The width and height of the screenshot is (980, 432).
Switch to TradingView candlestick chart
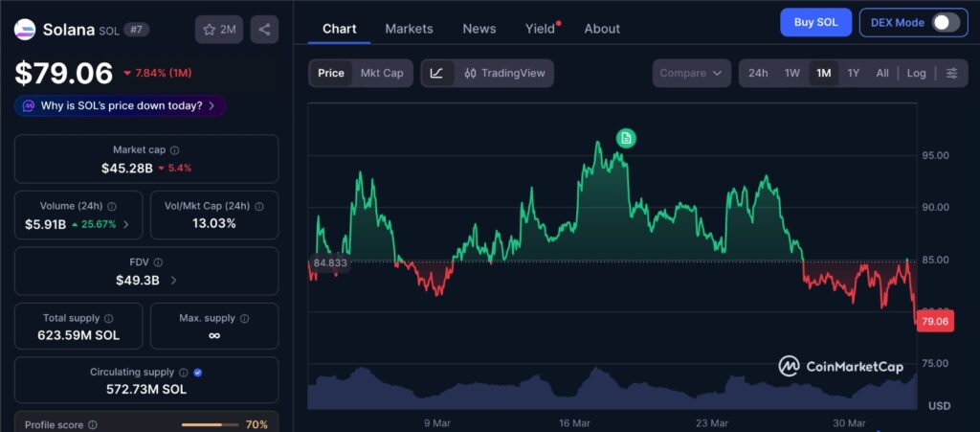pos(504,73)
